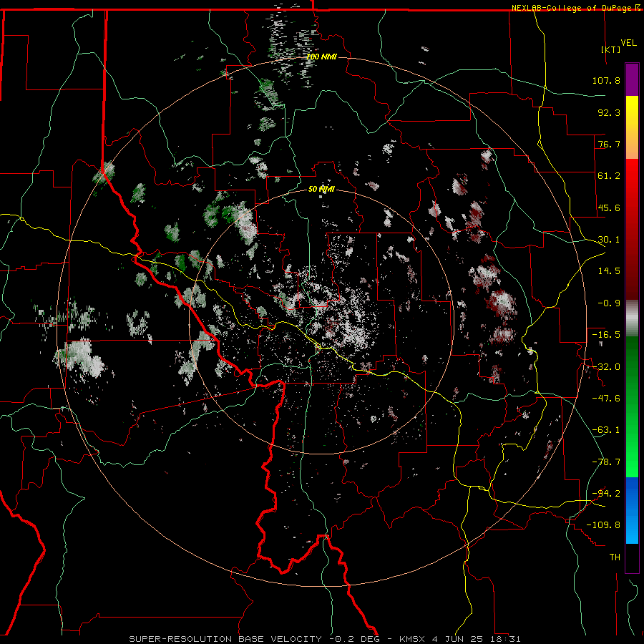The height and width of the screenshot is (644, 644).
Task: Select the 14.5 scale value
Action: (x=609, y=271)
